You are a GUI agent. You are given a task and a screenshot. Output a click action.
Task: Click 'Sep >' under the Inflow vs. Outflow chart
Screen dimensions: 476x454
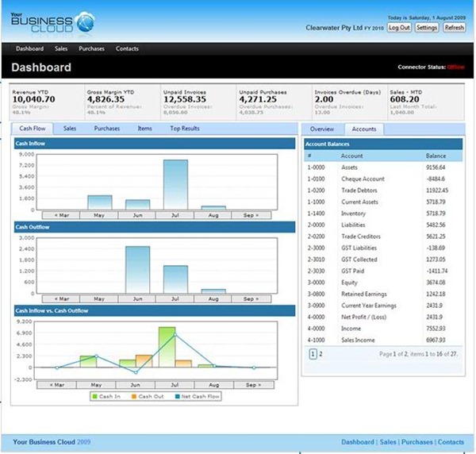[254, 385]
